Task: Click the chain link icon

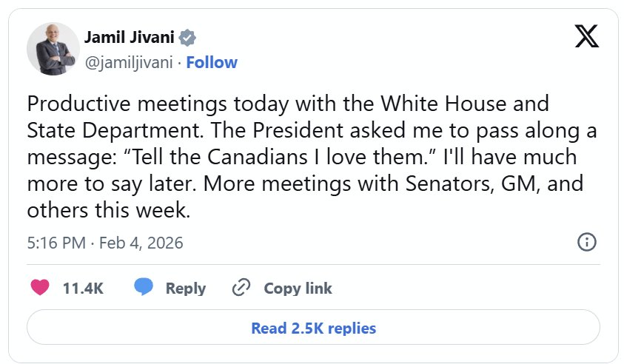Action: point(241,288)
